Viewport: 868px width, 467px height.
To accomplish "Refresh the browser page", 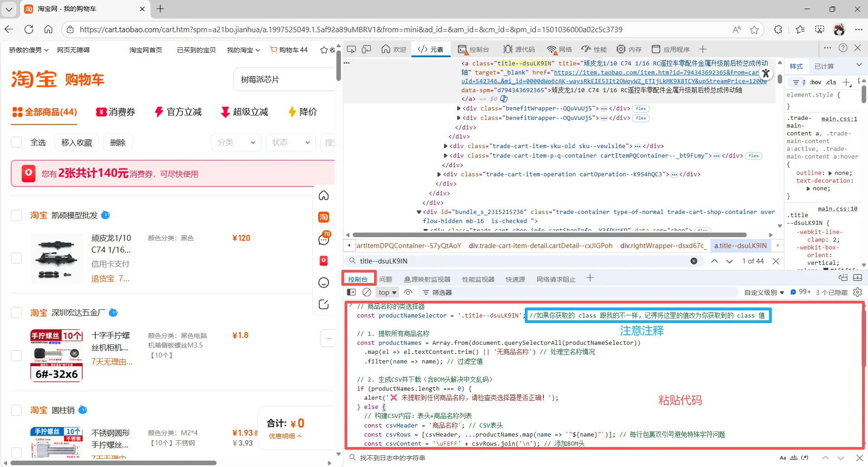I will pos(29,30).
